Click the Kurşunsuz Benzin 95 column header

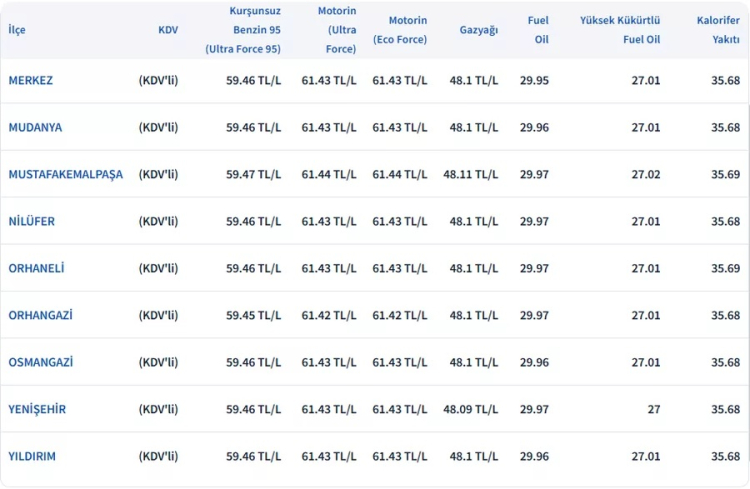pyautogui.click(x=243, y=30)
